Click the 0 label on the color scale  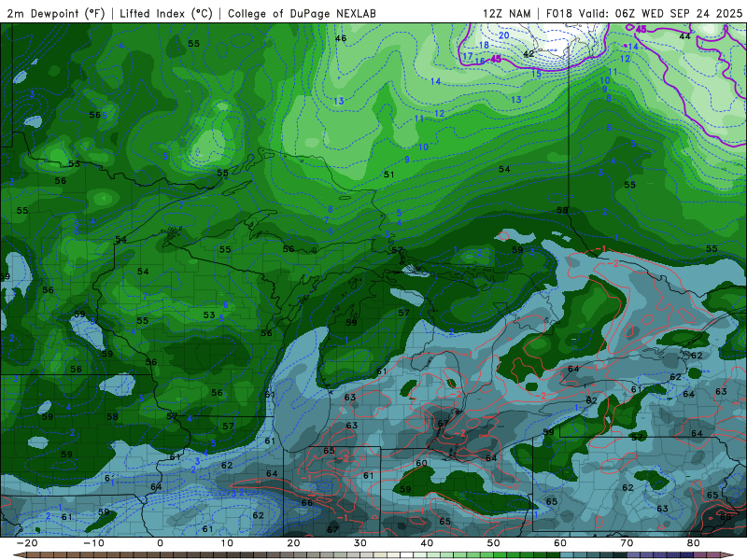coord(160,543)
